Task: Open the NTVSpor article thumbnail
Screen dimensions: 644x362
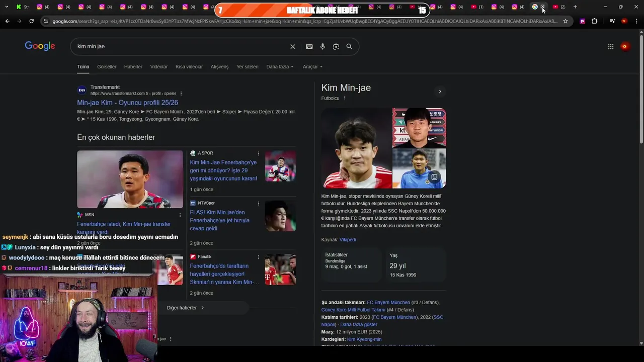Action: tap(280, 216)
